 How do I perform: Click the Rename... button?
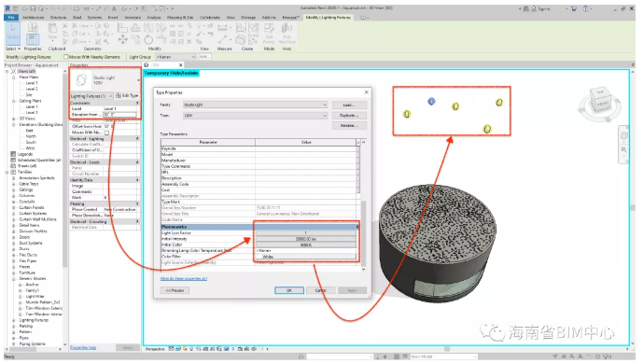click(x=349, y=125)
